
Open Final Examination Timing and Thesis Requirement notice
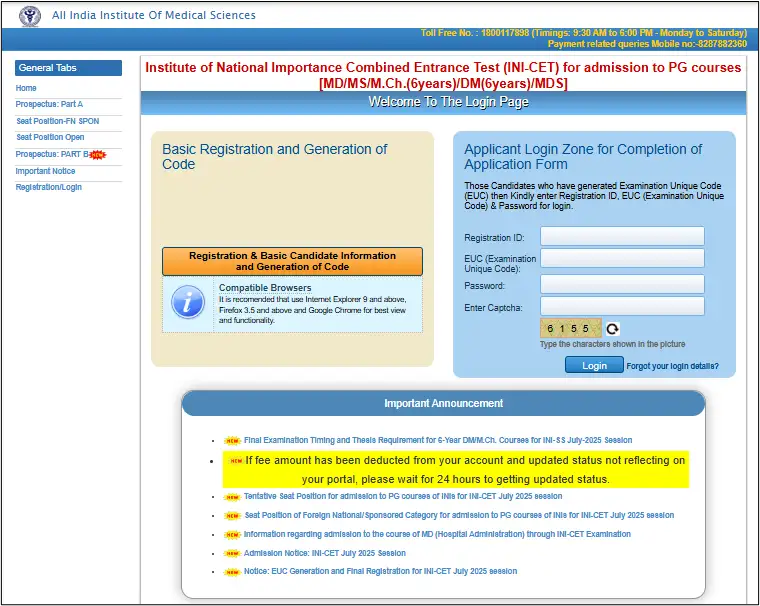click(x=438, y=440)
